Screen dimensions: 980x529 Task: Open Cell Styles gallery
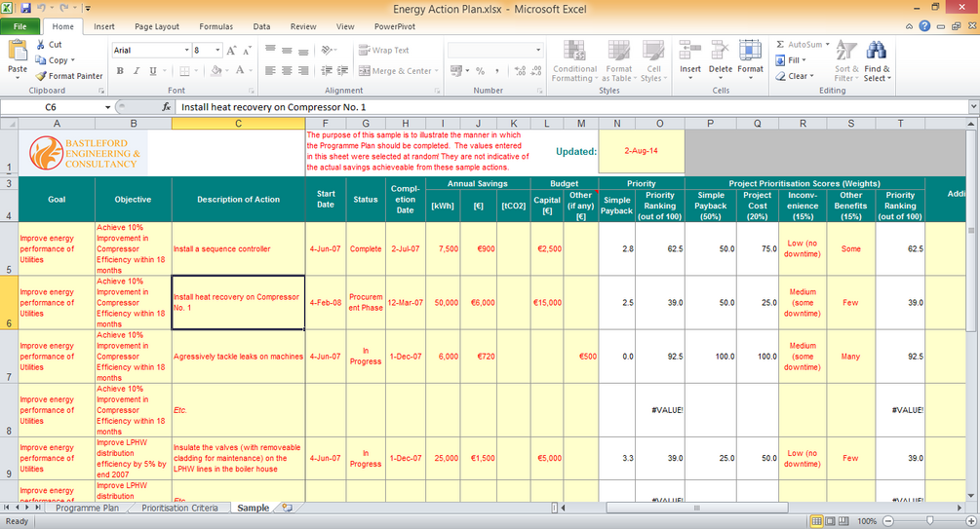click(653, 60)
